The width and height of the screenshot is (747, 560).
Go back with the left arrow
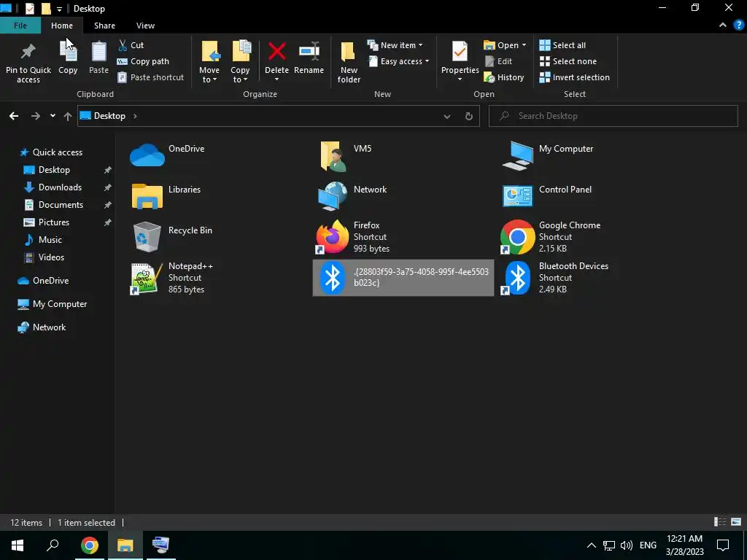(x=14, y=116)
